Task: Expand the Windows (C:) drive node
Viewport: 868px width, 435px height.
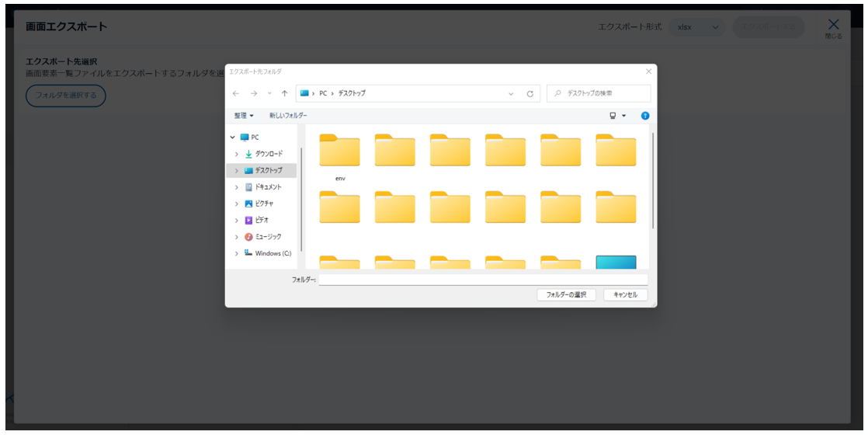Action: 237,254
